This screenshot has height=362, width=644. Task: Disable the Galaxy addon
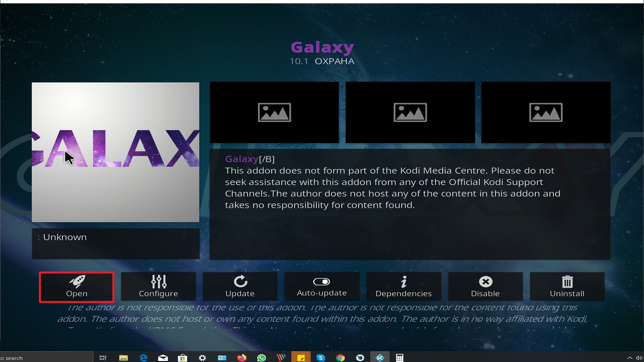coord(485,287)
